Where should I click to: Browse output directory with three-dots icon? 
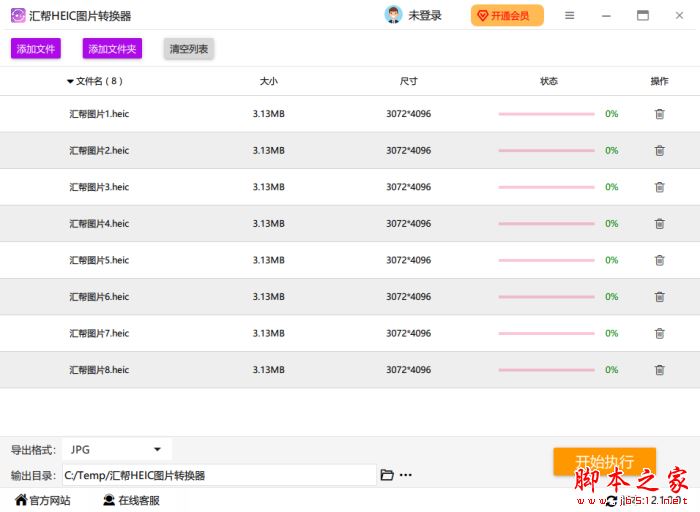[405, 475]
